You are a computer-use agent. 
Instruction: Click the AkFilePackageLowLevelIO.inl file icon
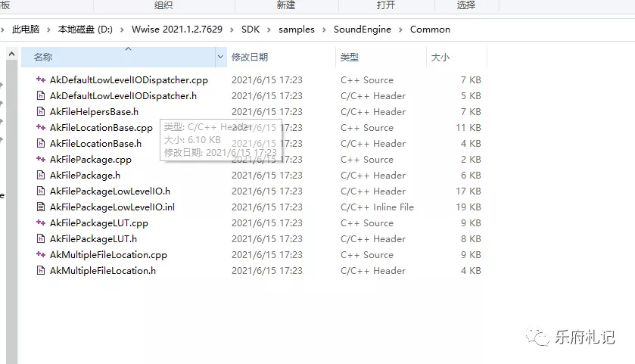pos(41,207)
